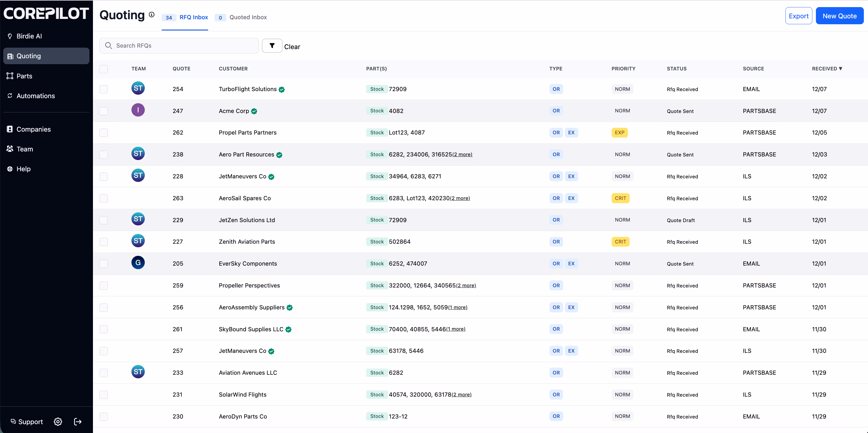The image size is (868, 433).
Task: Click the Export button
Action: click(x=798, y=16)
